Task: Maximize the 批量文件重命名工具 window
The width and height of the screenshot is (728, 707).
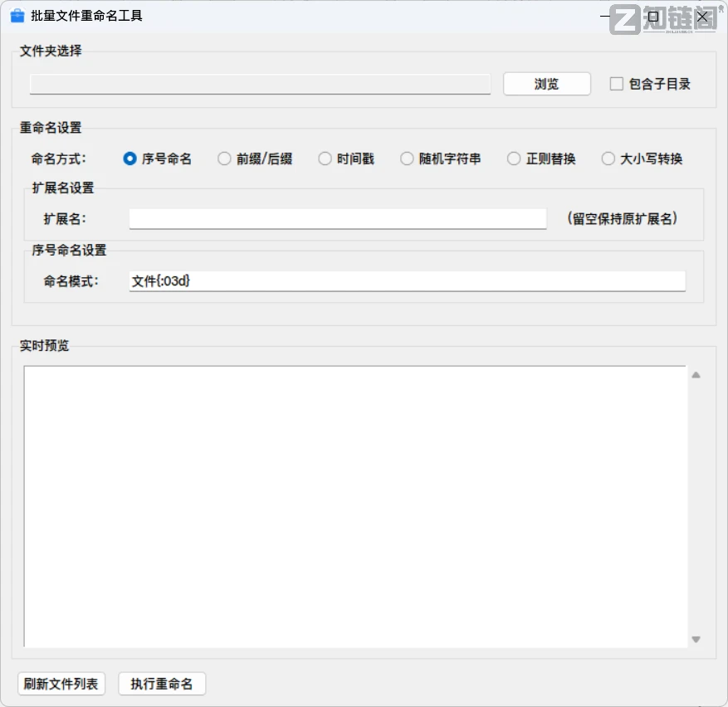Action: [x=651, y=16]
